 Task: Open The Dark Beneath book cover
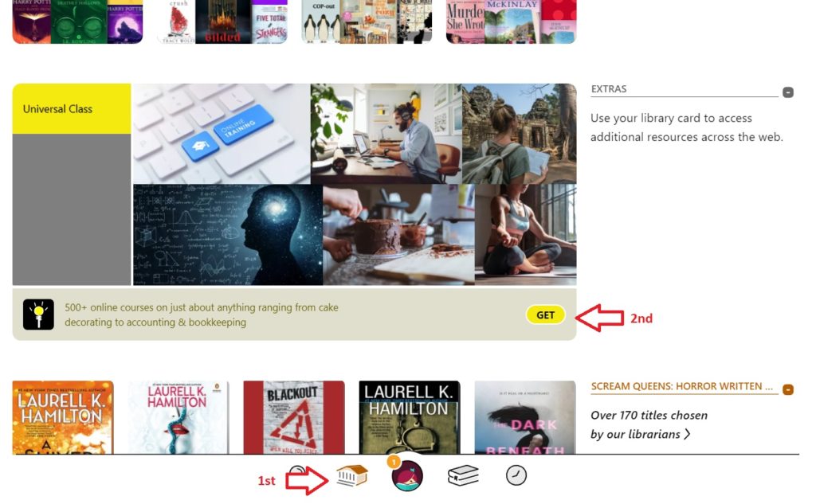coord(525,418)
